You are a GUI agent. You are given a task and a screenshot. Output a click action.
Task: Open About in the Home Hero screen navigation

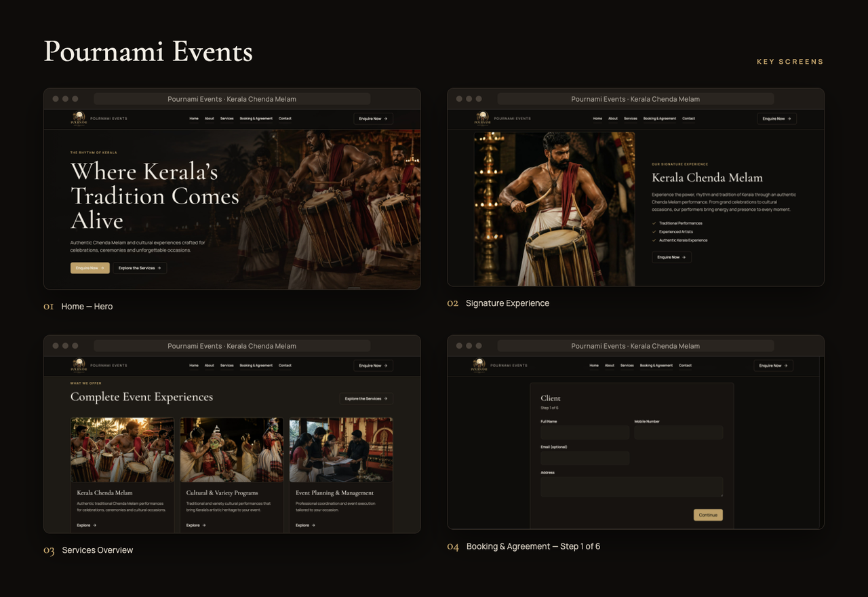(210, 119)
